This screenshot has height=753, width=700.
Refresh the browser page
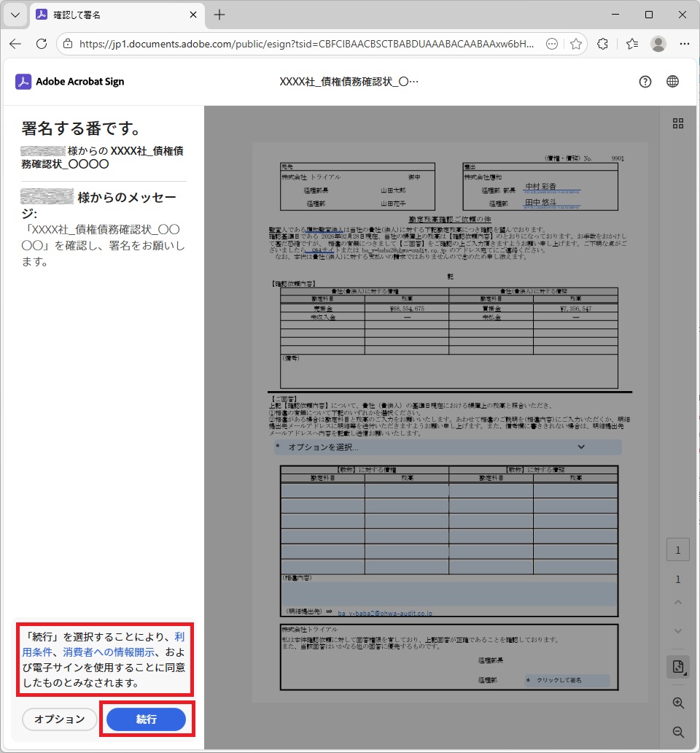[42, 44]
